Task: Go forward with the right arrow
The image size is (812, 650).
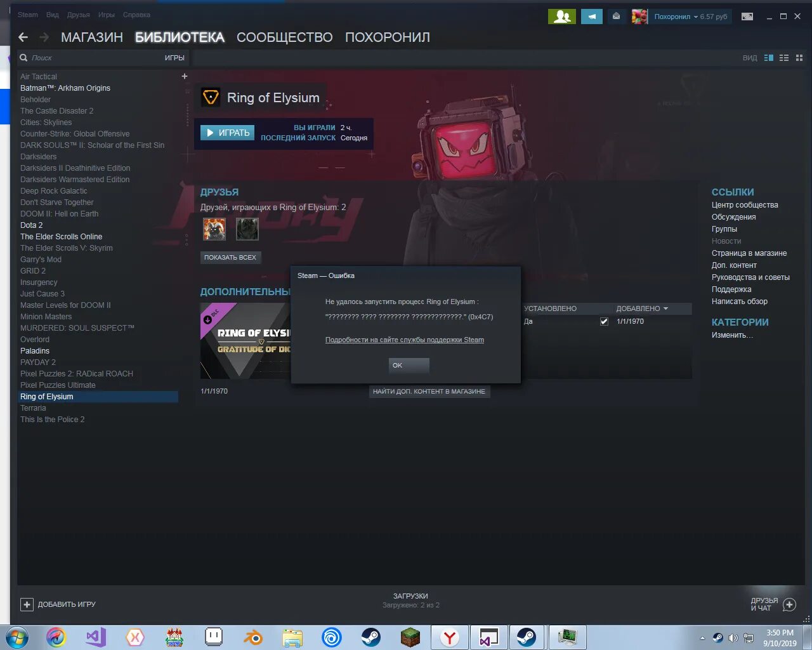Action: 44,37
